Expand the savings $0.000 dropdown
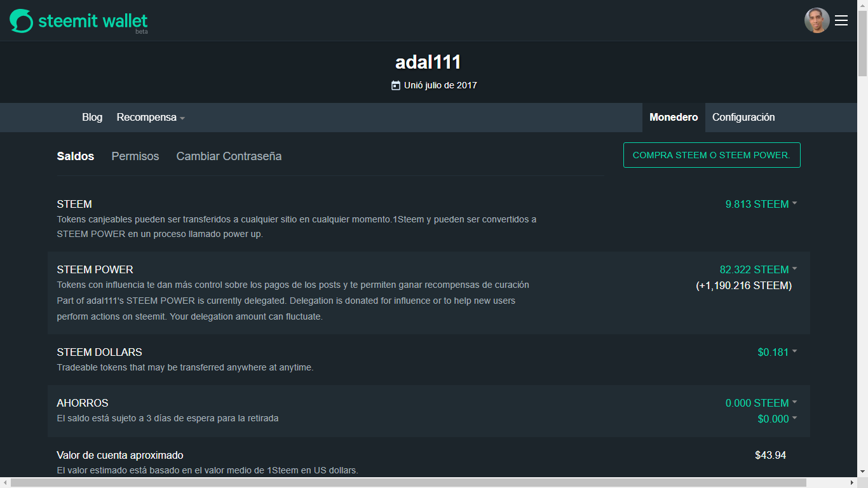This screenshot has width=868, height=488. pyautogui.click(x=777, y=419)
